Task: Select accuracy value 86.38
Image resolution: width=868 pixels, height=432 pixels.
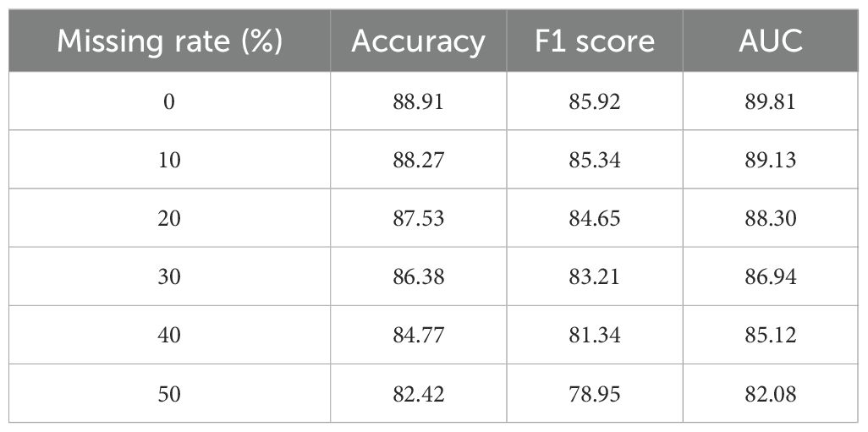Action: click(419, 277)
